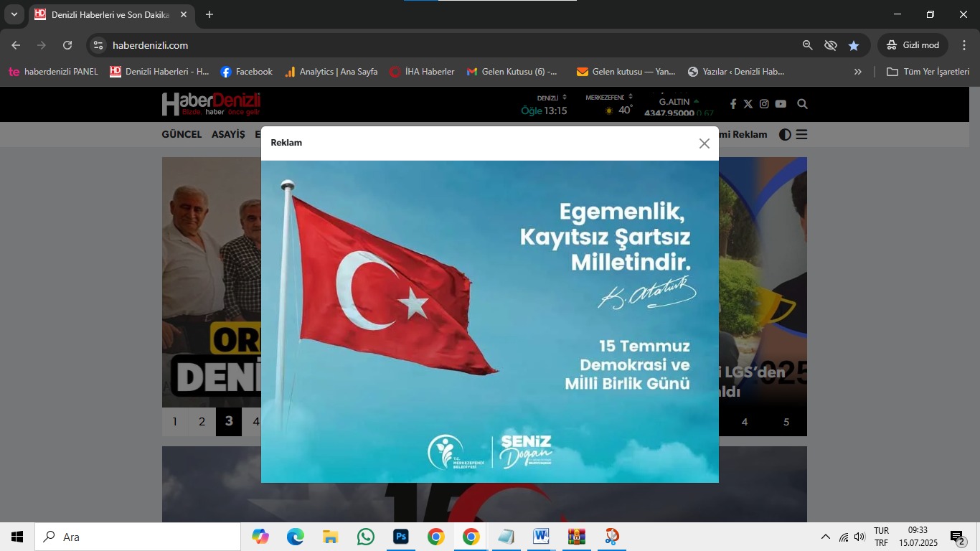Click the Ara taskbar search box
980x551 pixels.
point(138,537)
